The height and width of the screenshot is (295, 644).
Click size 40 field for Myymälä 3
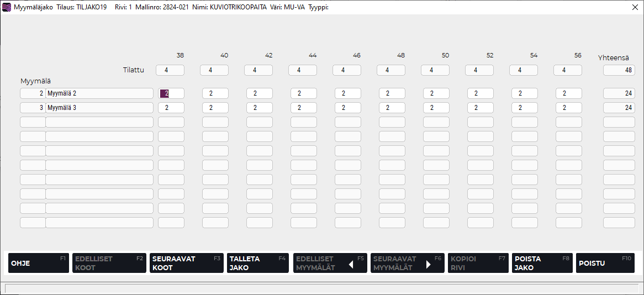215,108
